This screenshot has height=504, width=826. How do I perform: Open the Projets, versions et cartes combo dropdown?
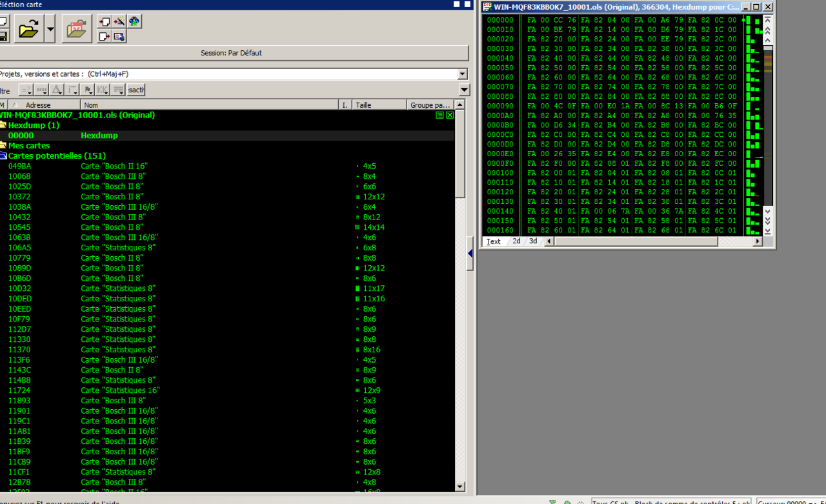click(462, 74)
